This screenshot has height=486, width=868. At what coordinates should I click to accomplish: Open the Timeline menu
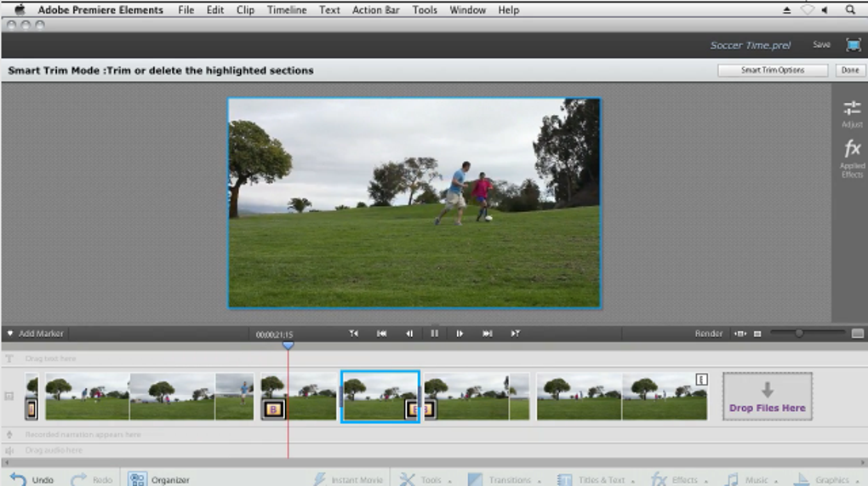(x=287, y=10)
